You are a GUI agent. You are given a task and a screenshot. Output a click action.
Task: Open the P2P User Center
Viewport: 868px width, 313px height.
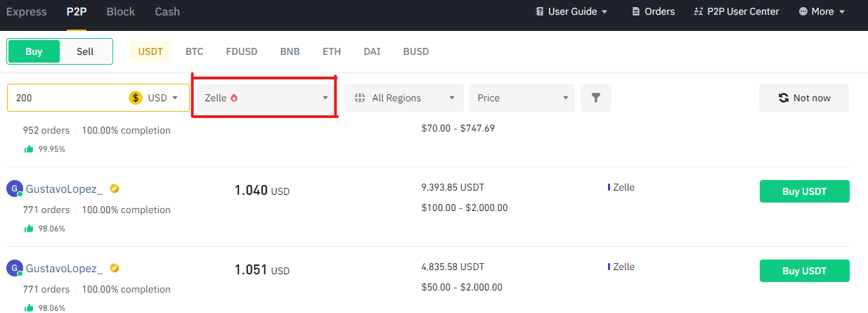click(736, 12)
